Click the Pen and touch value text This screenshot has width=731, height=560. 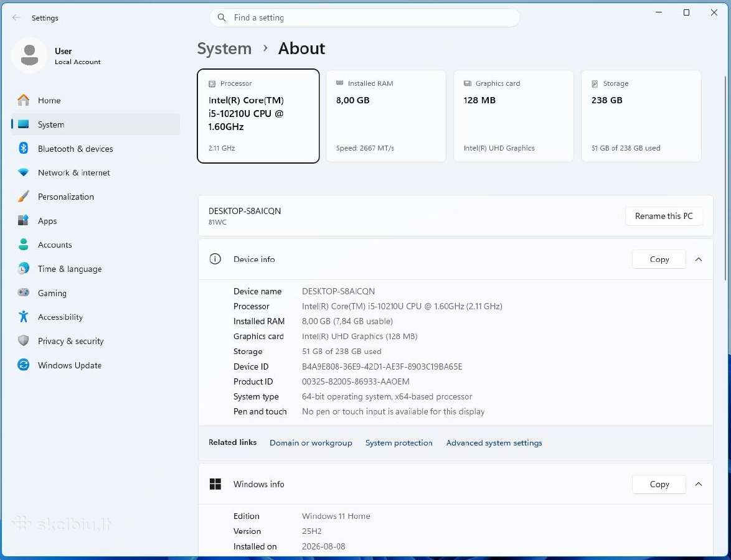click(x=394, y=412)
